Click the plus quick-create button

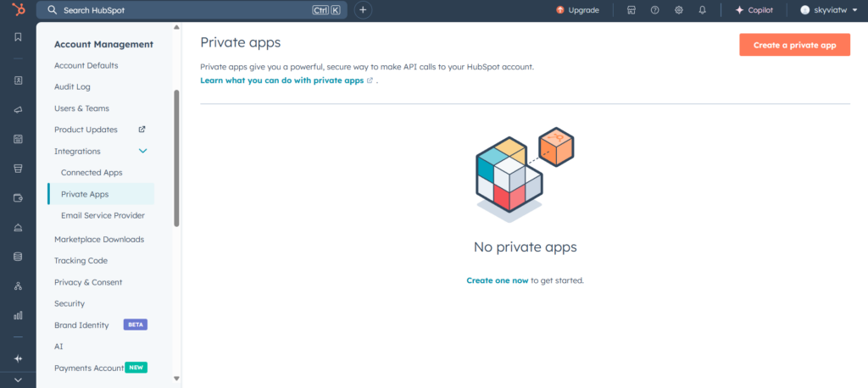click(x=363, y=10)
